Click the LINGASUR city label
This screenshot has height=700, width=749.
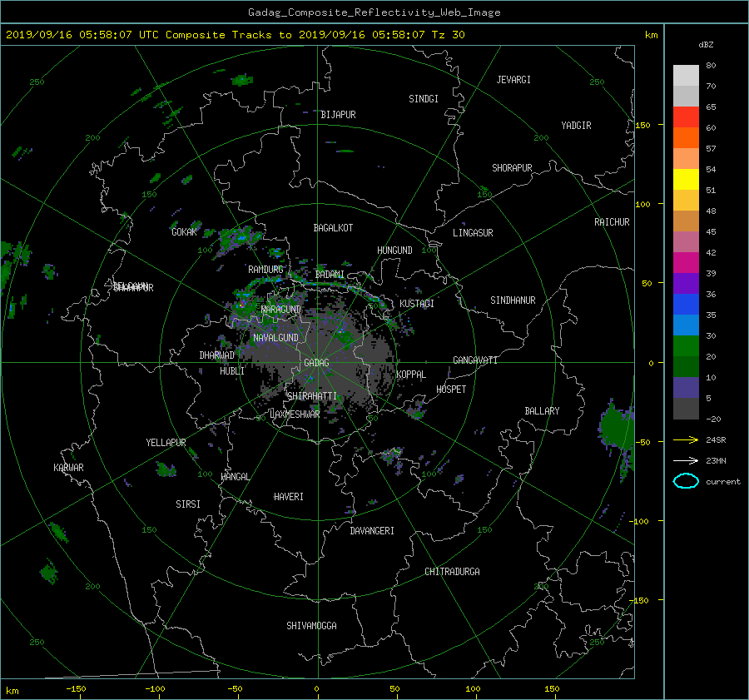tap(473, 233)
